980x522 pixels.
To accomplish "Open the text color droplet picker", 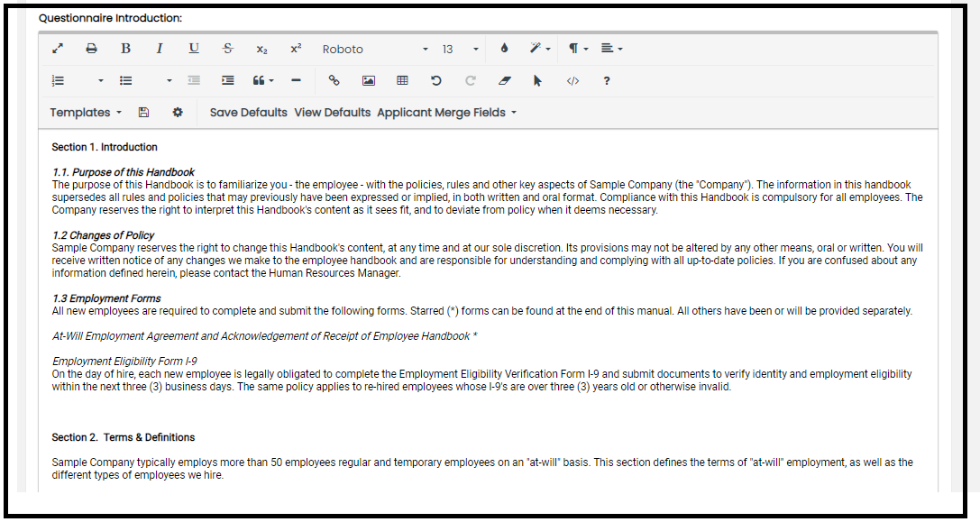I will 505,49.
